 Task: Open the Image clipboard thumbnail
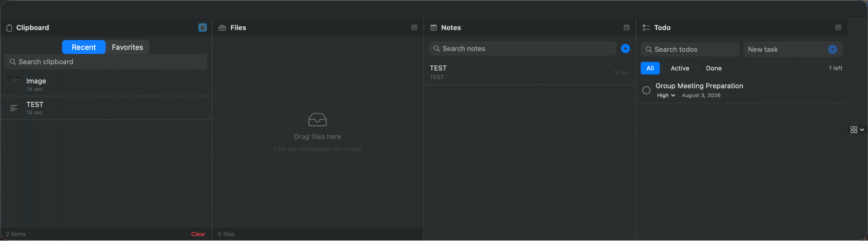coord(14,84)
